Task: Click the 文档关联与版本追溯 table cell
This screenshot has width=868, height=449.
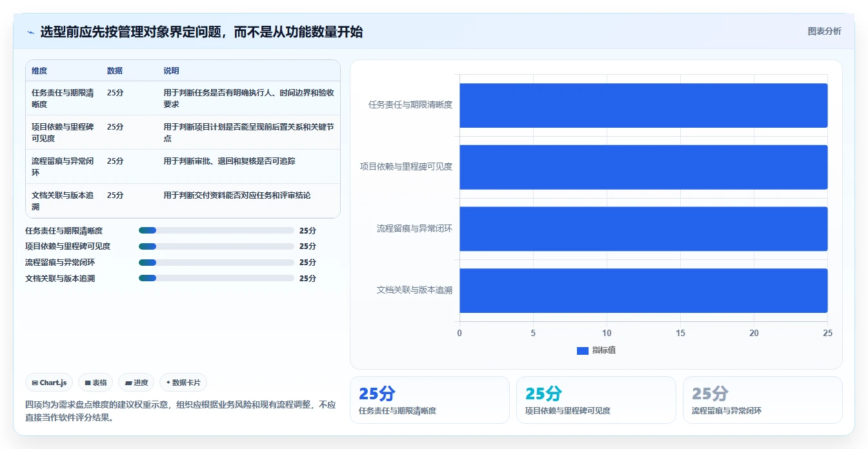Action: [x=63, y=201]
